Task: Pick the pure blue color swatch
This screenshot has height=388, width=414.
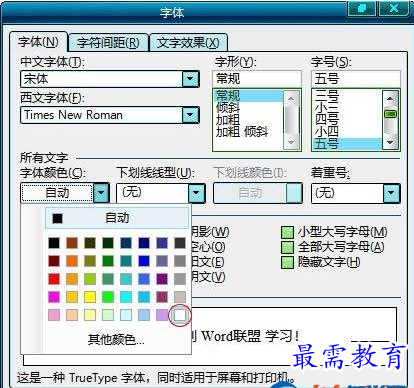Action: pyautogui.click(x=144, y=261)
